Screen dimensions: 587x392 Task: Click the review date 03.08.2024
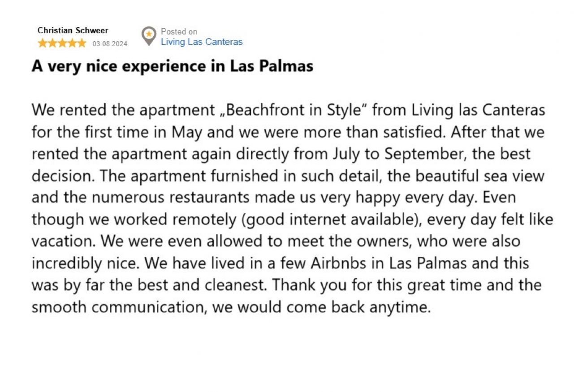click(110, 44)
